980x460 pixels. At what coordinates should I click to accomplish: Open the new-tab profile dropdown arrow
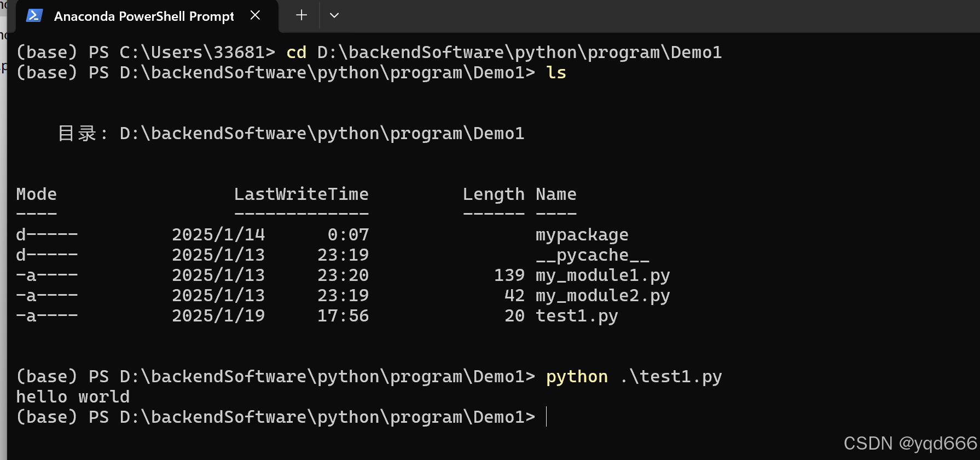point(334,15)
